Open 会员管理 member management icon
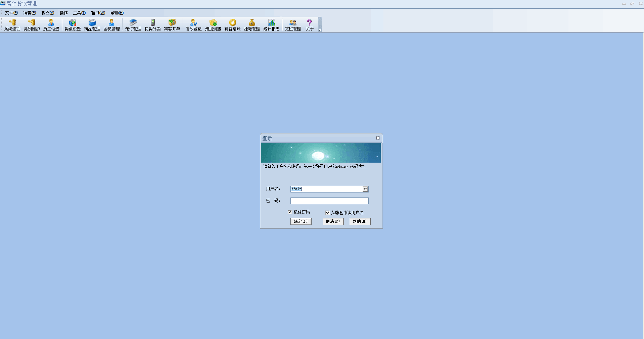644x339 pixels. [x=111, y=25]
